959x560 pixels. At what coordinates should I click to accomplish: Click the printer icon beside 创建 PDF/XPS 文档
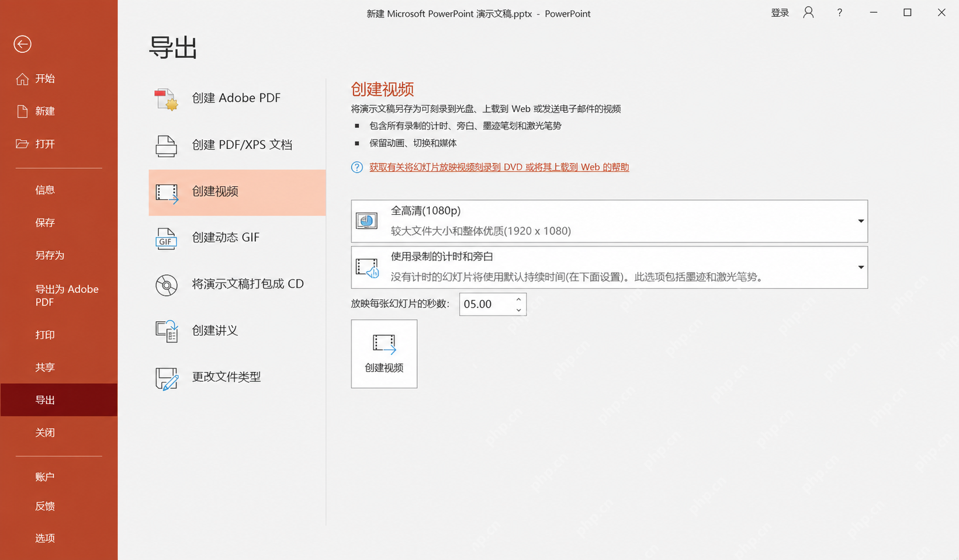166,145
